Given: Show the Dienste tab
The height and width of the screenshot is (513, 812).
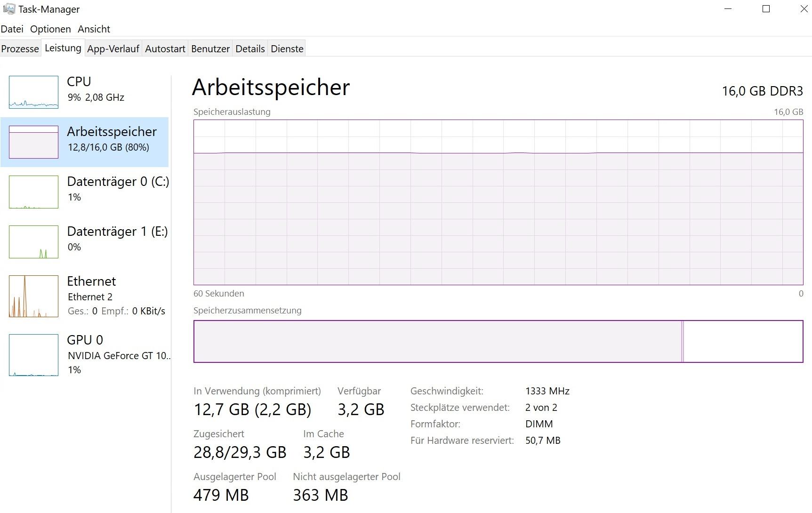Looking at the screenshot, I should tap(287, 49).
